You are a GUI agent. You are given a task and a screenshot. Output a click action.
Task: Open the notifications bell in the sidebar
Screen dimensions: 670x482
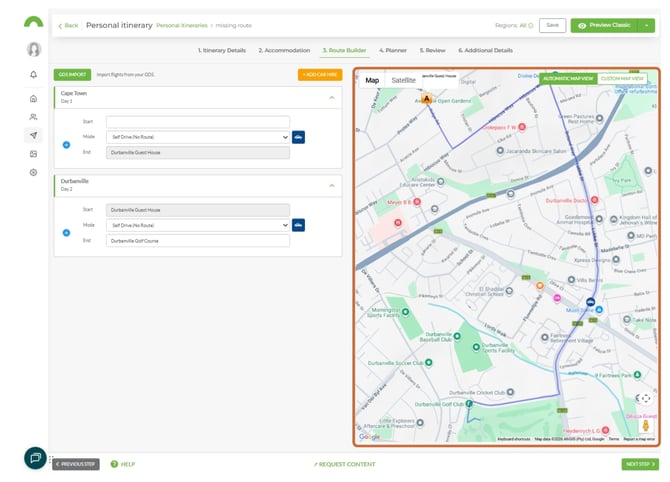click(33, 74)
